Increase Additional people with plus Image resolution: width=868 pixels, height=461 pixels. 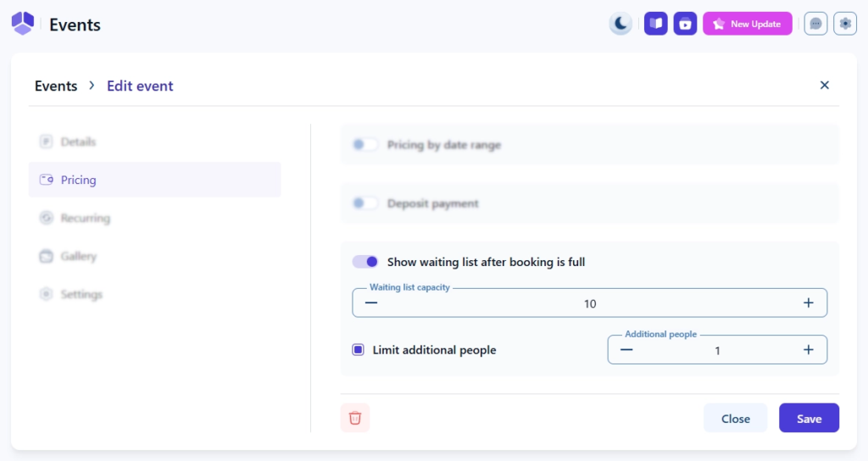pyautogui.click(x=808, y=350)
